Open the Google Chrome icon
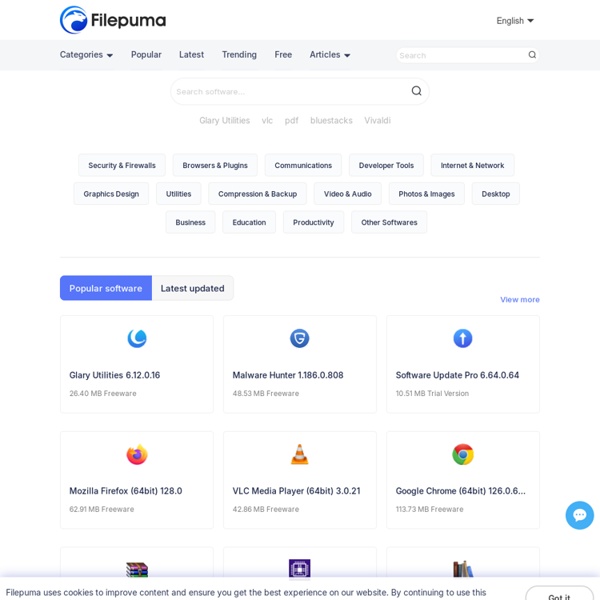The image size is (600, 600). (x=463, y=454)
